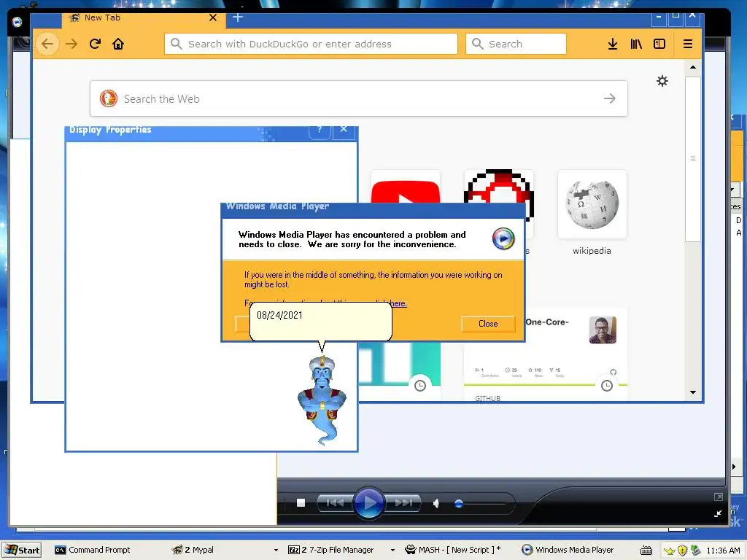Click the Close button in error dialog
The height and width of the screenshot is (560, 747).
[488, 324]
